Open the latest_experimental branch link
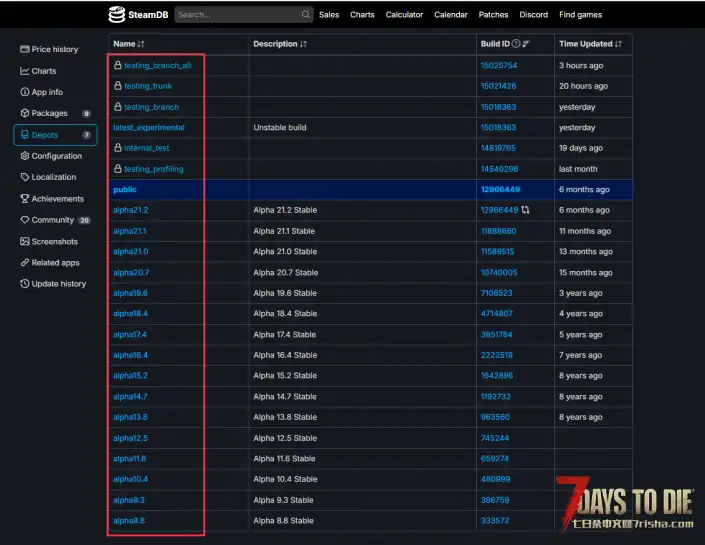The height and width of the screenshot is (545, 705). point(149,128)
